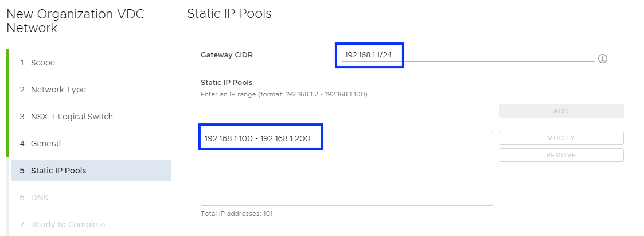Click the Gateway CIDR input field
This screenshot has width=644, height=236.
467,56
